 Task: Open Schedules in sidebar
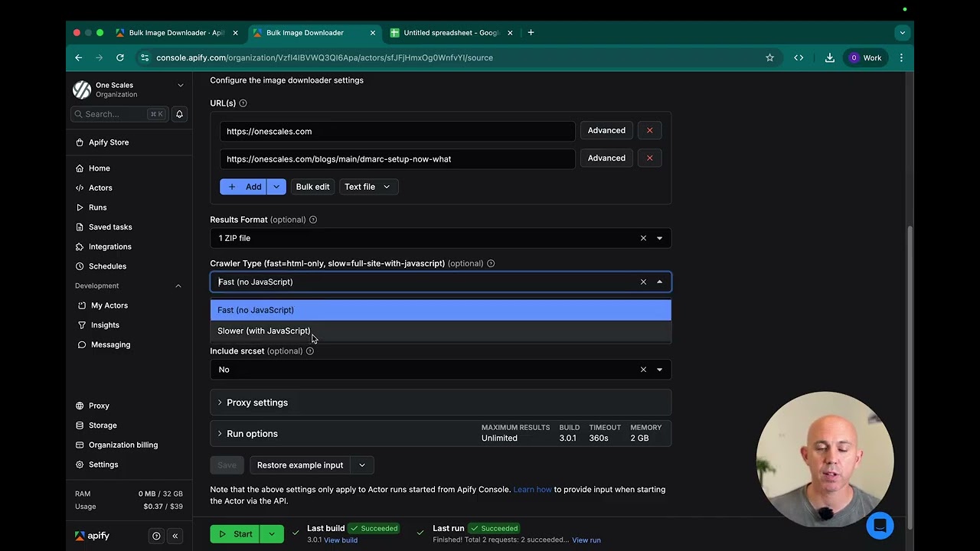tap(107, 266)
